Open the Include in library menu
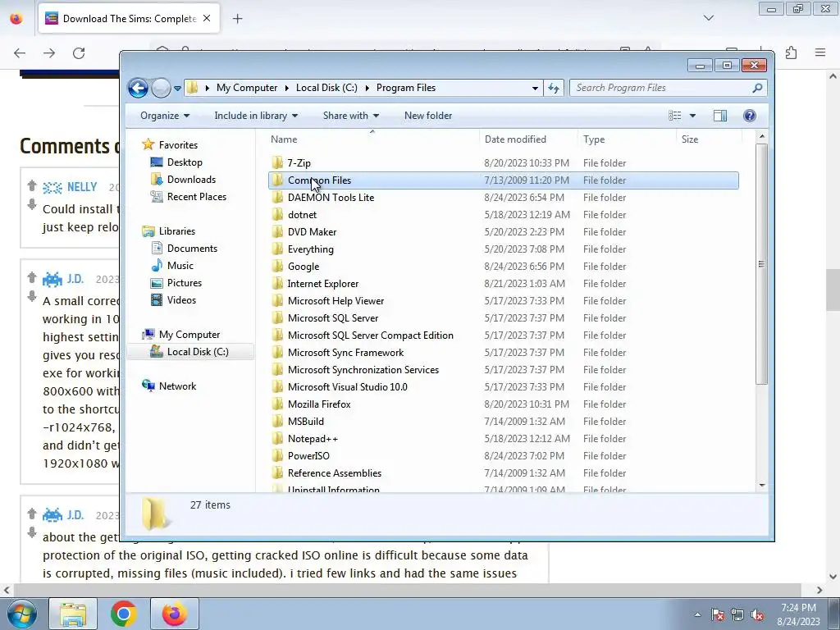 point(256,116)
